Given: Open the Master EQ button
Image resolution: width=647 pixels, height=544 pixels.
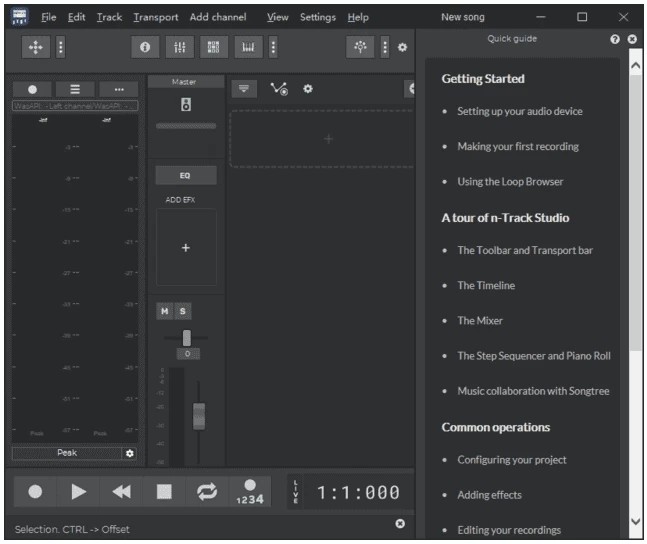Looking at the screenshot, I should [x=185, y=175].
